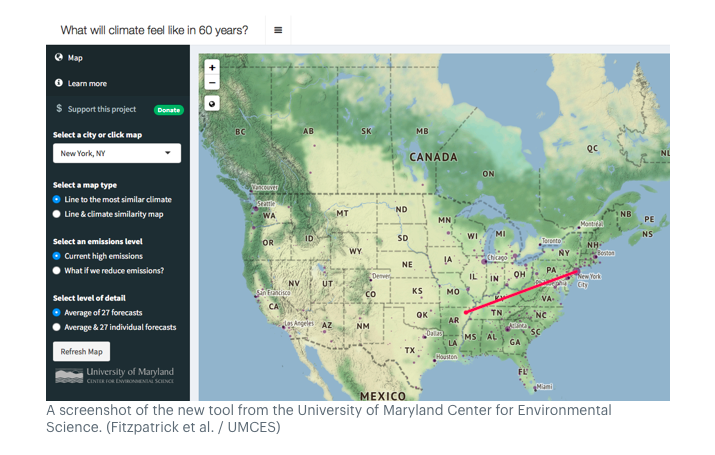Image resolution: width=715 pixels, height=455 pixels.
Task: Click the globe icon beside Map
Action: [x=59, y=58]
